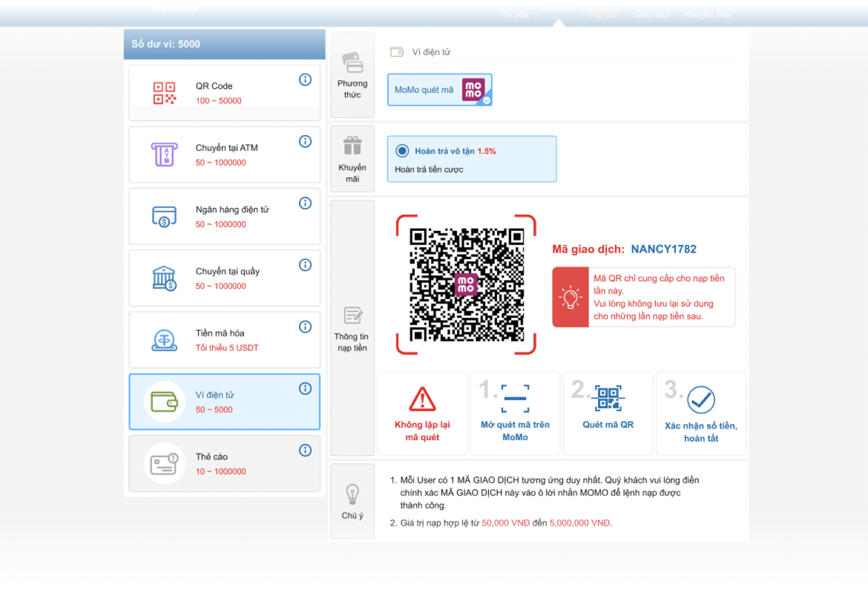The image size is (868, 591).
Task: Click Phương thức side label
Action: coord(353,89)
